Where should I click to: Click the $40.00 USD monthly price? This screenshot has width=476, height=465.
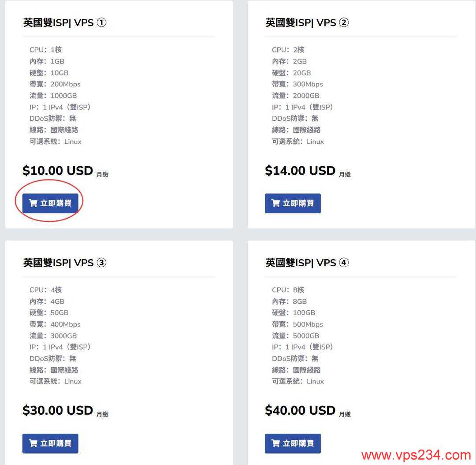300,410
